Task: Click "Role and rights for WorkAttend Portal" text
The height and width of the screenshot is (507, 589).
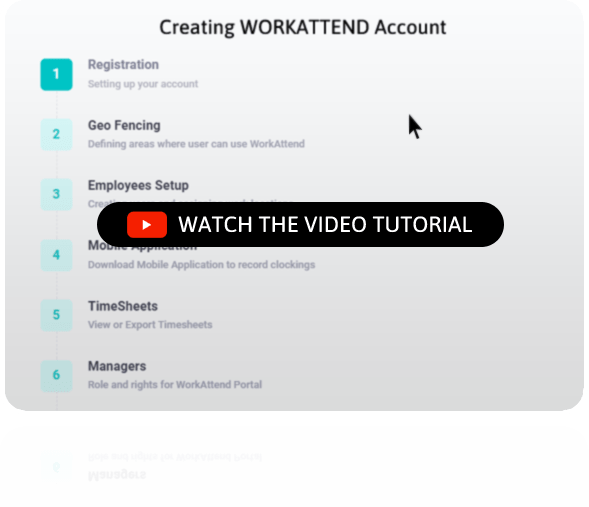Action: (175, 385)
